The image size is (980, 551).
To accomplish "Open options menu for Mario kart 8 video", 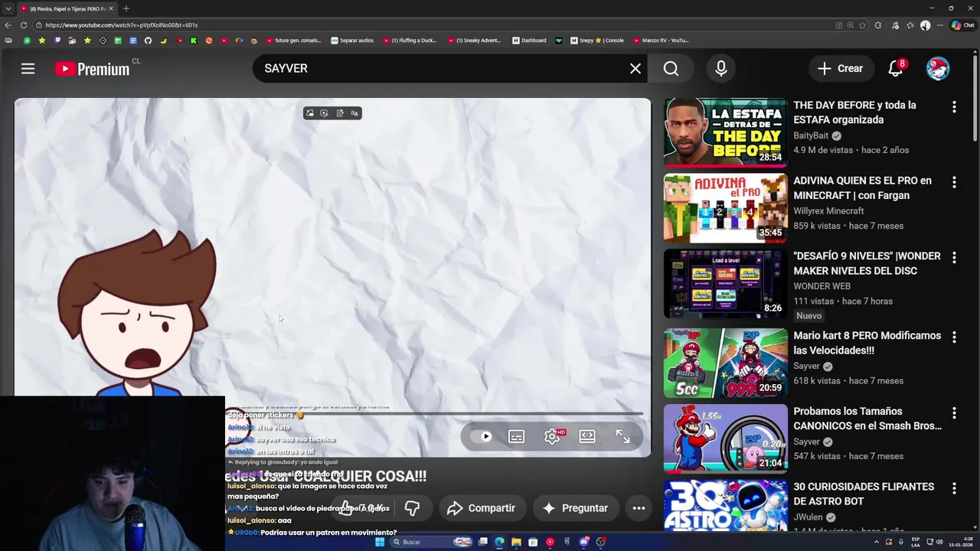I will [954, 337].
